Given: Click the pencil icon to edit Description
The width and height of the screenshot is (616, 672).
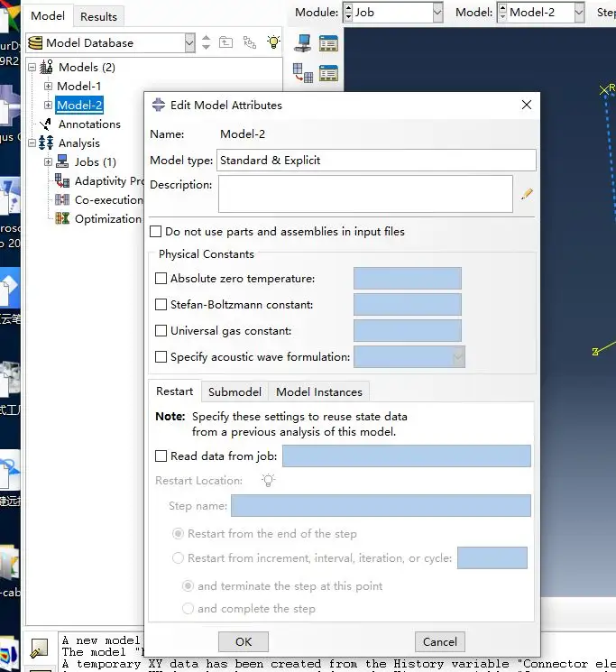Looking at the screenshot, I should pos(527,194).
